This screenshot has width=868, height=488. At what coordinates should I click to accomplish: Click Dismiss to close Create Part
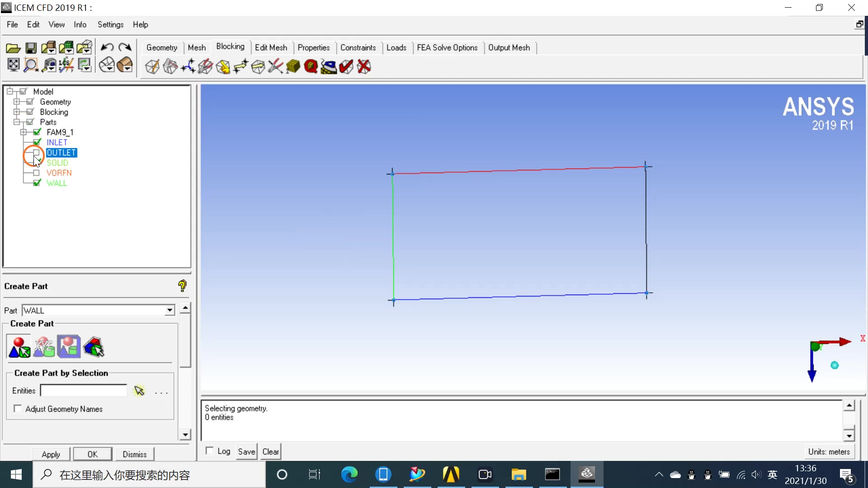click(134, 454)
